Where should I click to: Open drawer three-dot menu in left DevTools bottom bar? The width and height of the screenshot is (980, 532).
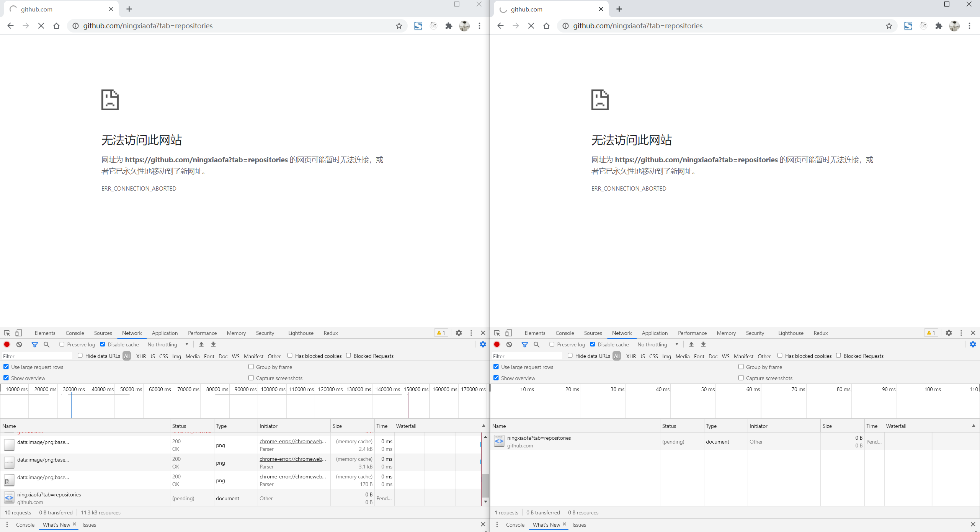click(7, 524)
